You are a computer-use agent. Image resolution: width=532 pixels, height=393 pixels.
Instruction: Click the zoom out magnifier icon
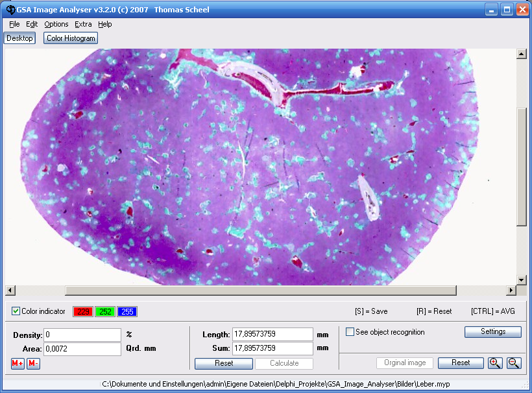[514, 363]
